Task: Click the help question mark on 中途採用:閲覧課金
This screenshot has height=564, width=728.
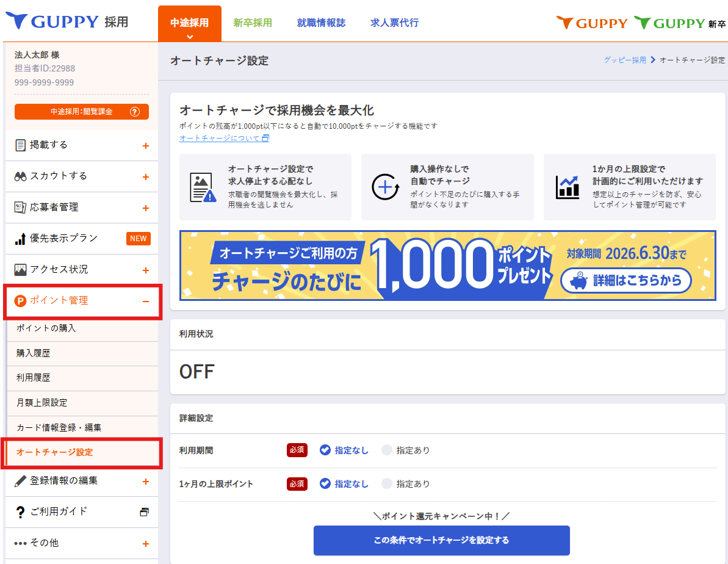Action: (x=135, y=112)
